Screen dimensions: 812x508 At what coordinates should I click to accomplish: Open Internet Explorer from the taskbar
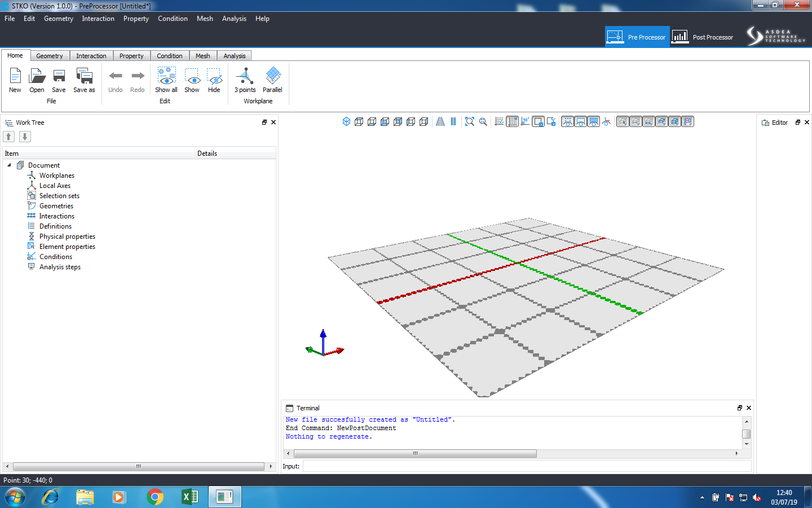coord(51,497)
